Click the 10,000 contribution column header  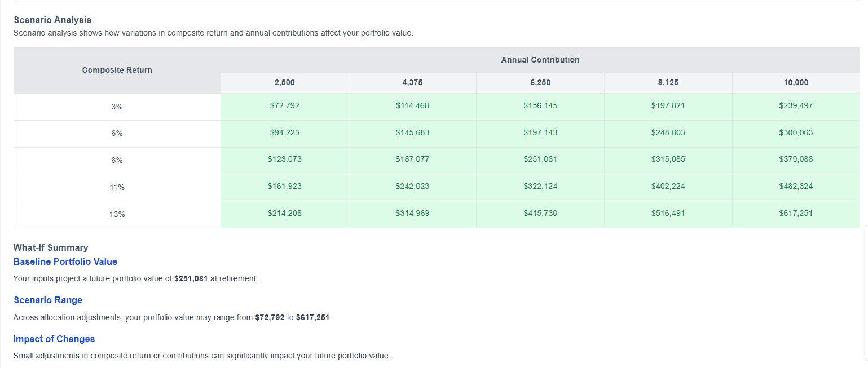pos(796,82)
